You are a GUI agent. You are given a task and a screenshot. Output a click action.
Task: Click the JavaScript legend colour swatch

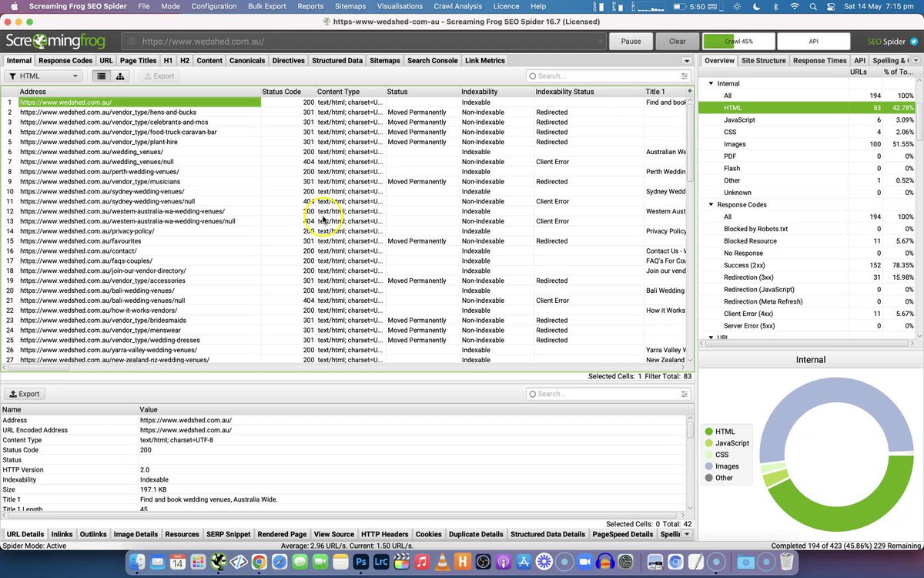coord(709,443)
